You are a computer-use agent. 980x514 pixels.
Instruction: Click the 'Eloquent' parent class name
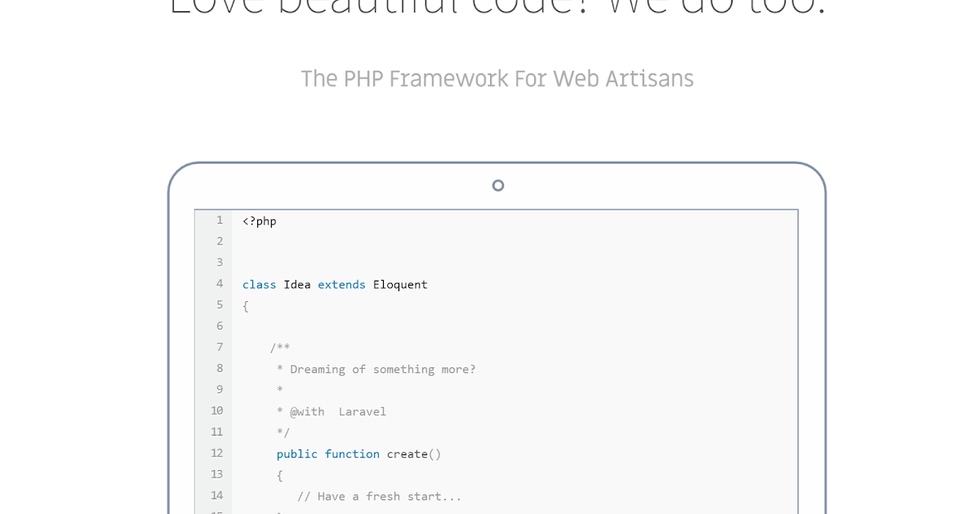(x=400, y=285)
